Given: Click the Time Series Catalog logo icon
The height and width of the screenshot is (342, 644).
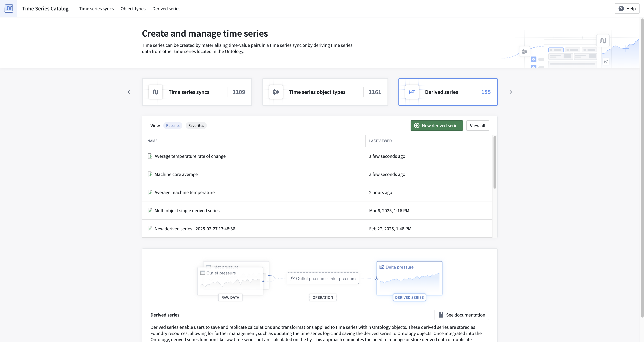Looking at the screenshot, I should 9,9.
